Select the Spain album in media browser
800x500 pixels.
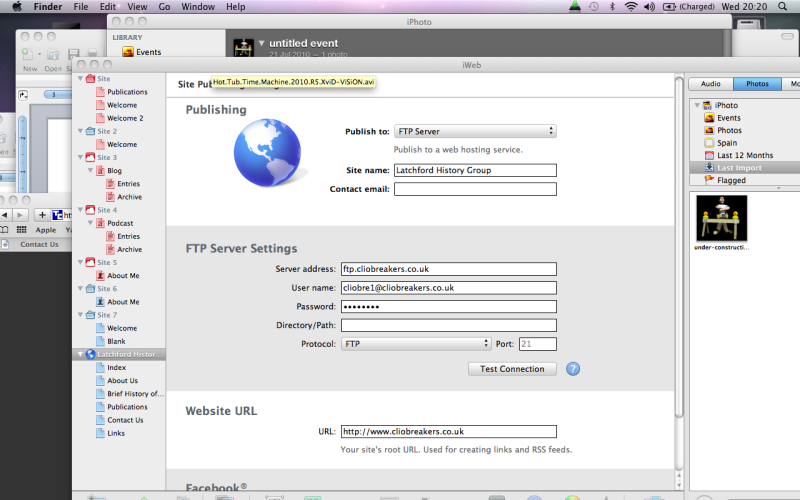click(x=727, y=143)
